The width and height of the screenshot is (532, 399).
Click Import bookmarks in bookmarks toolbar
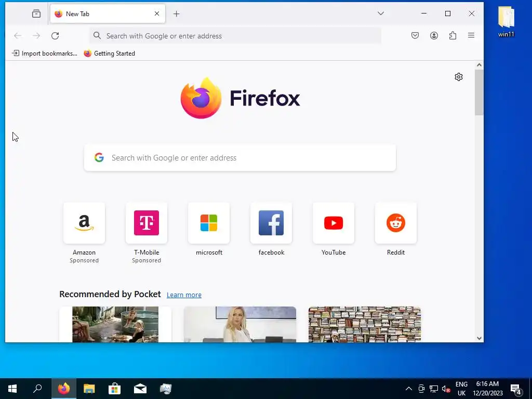[x=45, y=54]
